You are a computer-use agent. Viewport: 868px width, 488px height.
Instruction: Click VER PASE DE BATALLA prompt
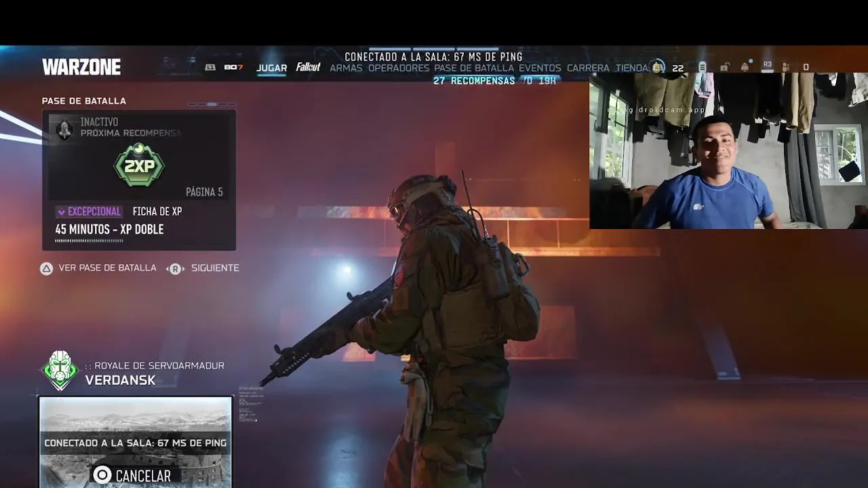[x=107, y=268]
